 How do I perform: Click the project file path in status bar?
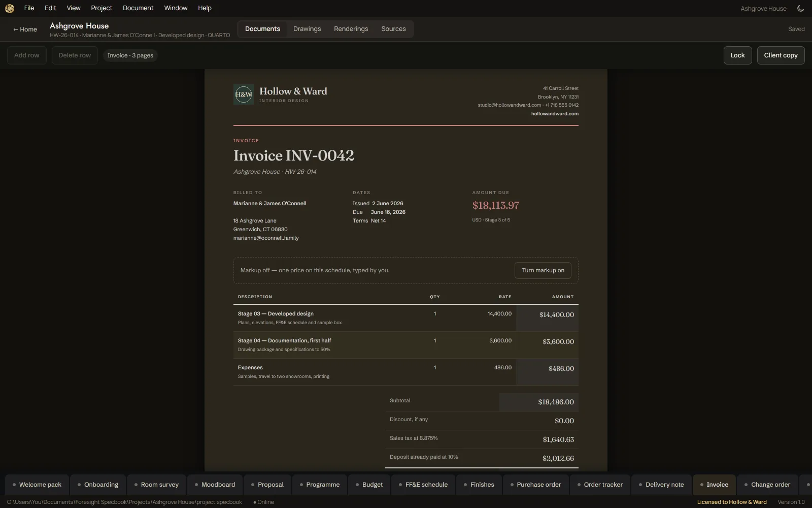(124, 502)
